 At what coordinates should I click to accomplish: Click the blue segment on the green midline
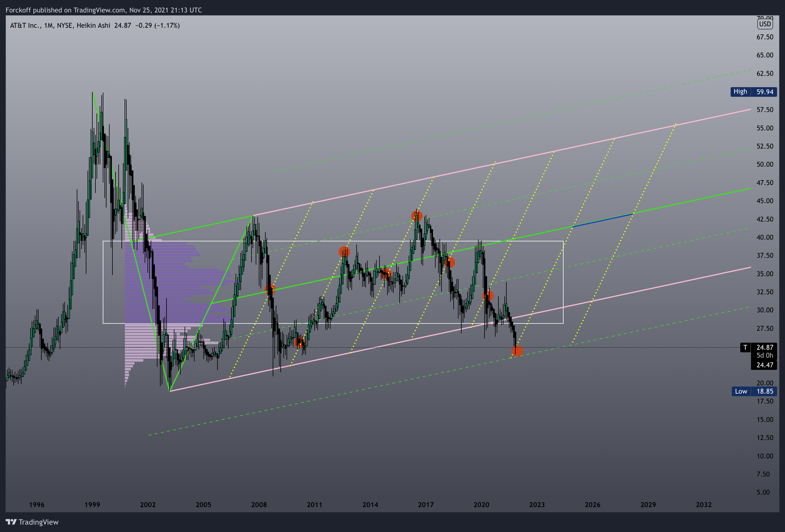pyautogui.click(x=603, y=220)
